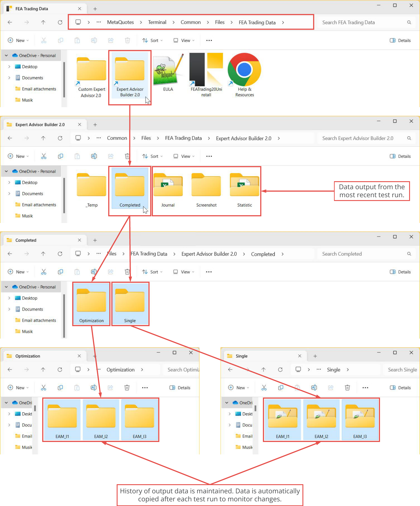
Task: Click Delete icon in Single window toolbar
Action: [x=347, y=388]
